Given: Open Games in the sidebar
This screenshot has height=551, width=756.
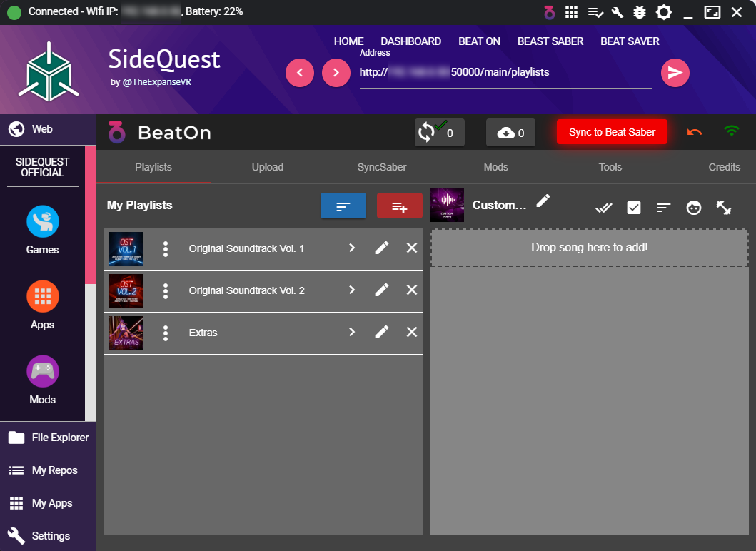Looking at the screenshot, I should point(42,230).
